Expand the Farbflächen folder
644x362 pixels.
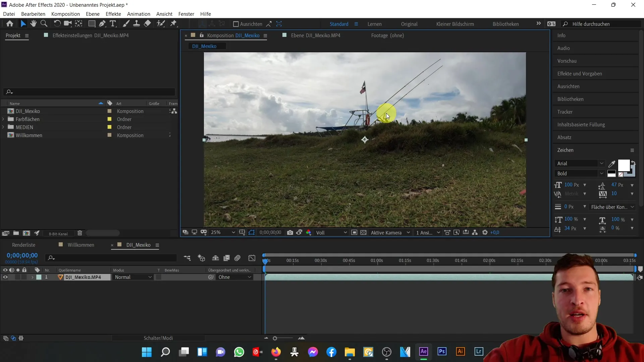[4, 119]
